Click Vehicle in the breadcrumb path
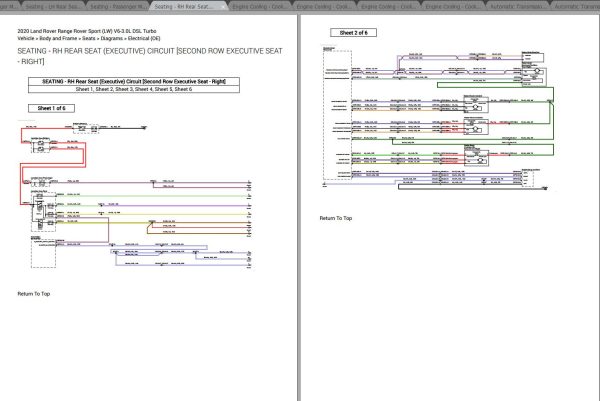 click(x=26, y=38)
